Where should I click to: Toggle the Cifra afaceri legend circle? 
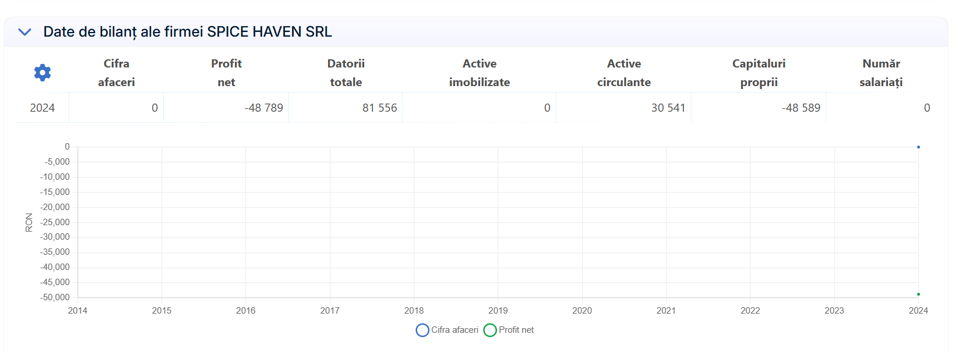[422, 330]
